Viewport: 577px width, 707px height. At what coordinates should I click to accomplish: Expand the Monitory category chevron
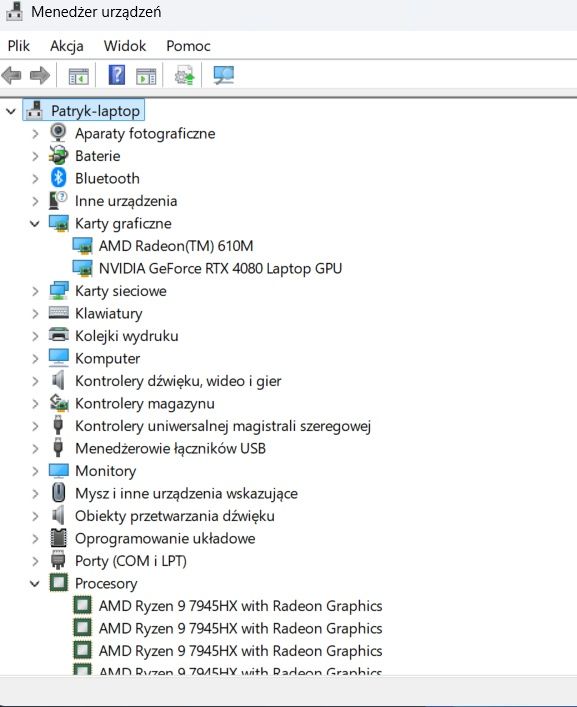35,471
